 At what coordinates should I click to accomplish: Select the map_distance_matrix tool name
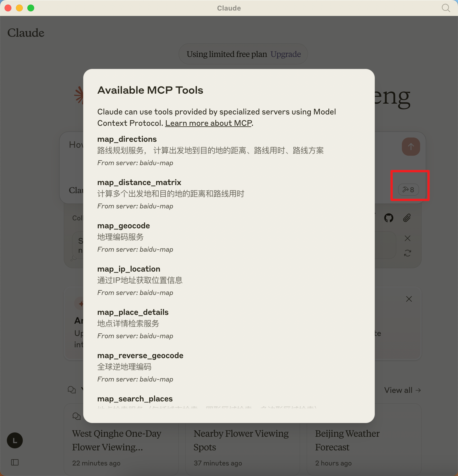point(139,182)
